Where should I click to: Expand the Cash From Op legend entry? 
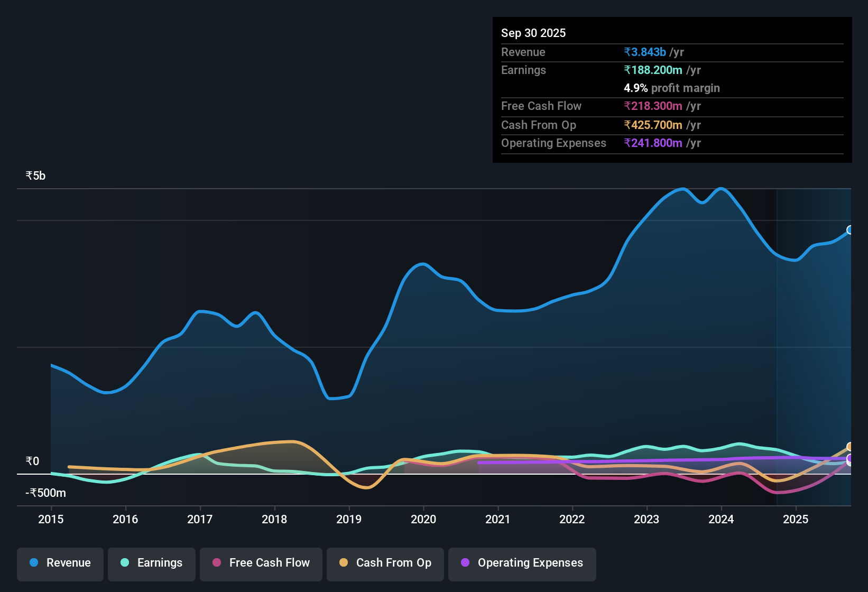click(385, 563)
